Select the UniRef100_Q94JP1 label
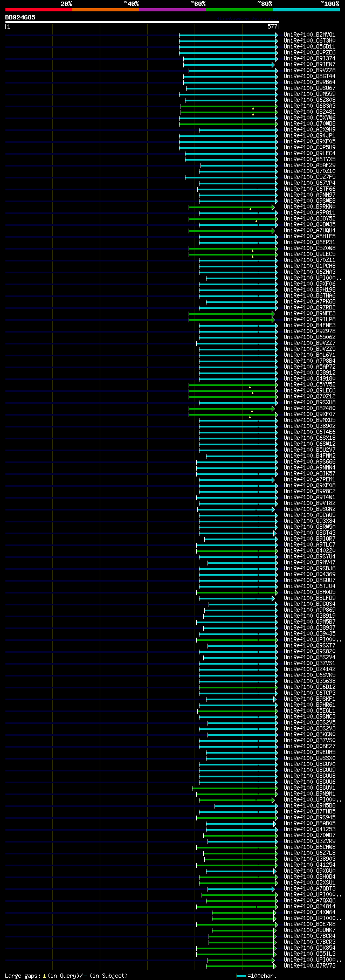Screen dimensions: 345x980 click(x=309, y=135)
